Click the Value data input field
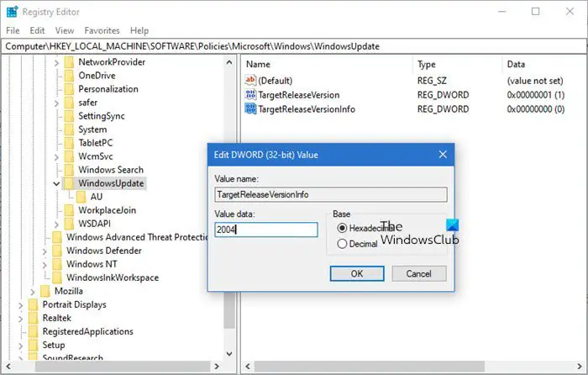588x375 pixels. click(x=266, y=230)
